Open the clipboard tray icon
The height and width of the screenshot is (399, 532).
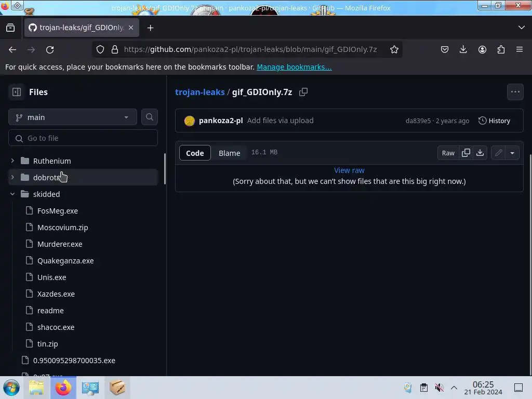pos(423,388)
